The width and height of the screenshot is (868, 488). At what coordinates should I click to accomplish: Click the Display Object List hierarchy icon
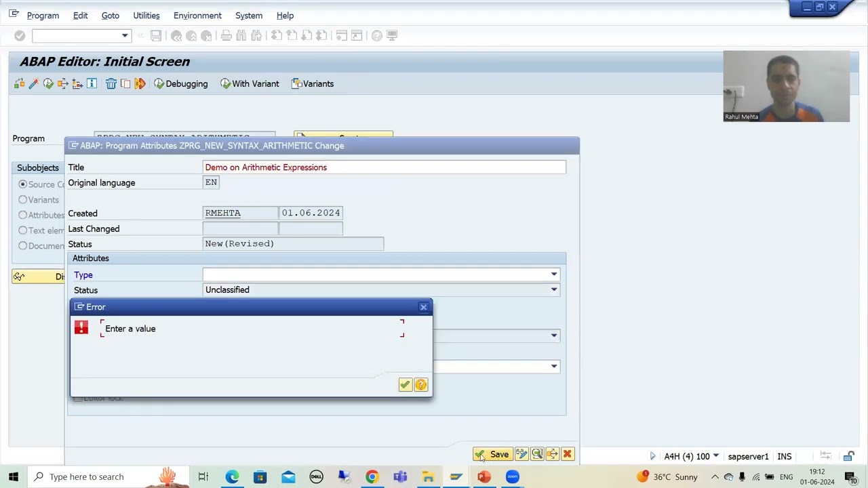[x=77, y=84]
